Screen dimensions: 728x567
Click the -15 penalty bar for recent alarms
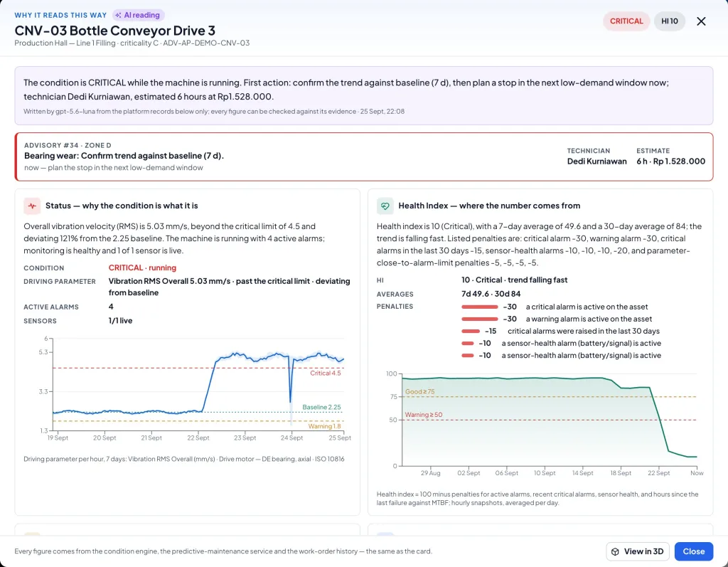pos(471,332)
